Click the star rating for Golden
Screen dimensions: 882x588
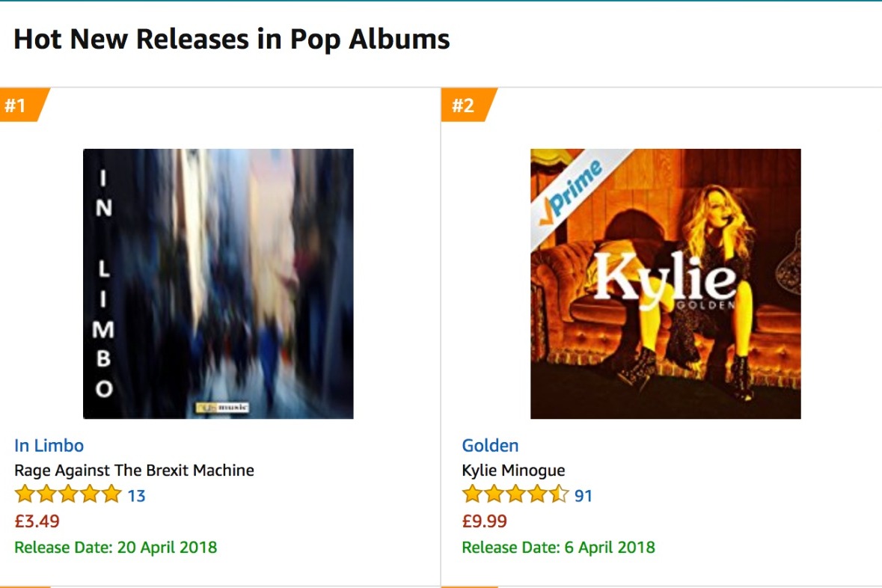click(x=515, y=494)
